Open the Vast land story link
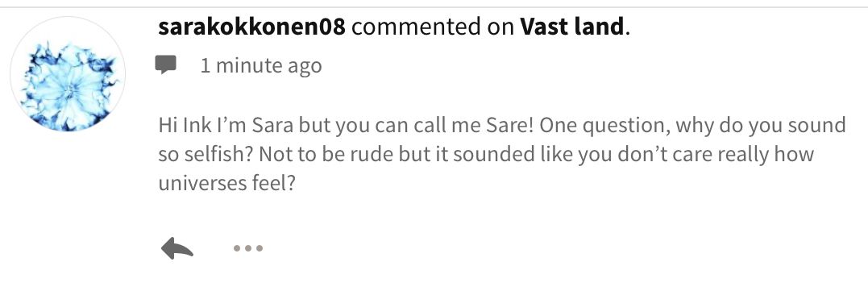Screen dimensions: 868x291 coord(572,27)
